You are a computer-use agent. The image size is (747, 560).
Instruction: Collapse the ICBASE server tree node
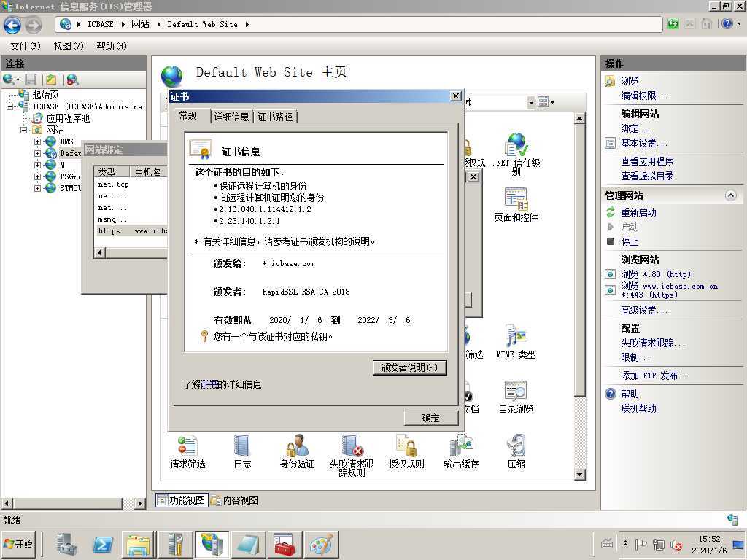(9, 106)
